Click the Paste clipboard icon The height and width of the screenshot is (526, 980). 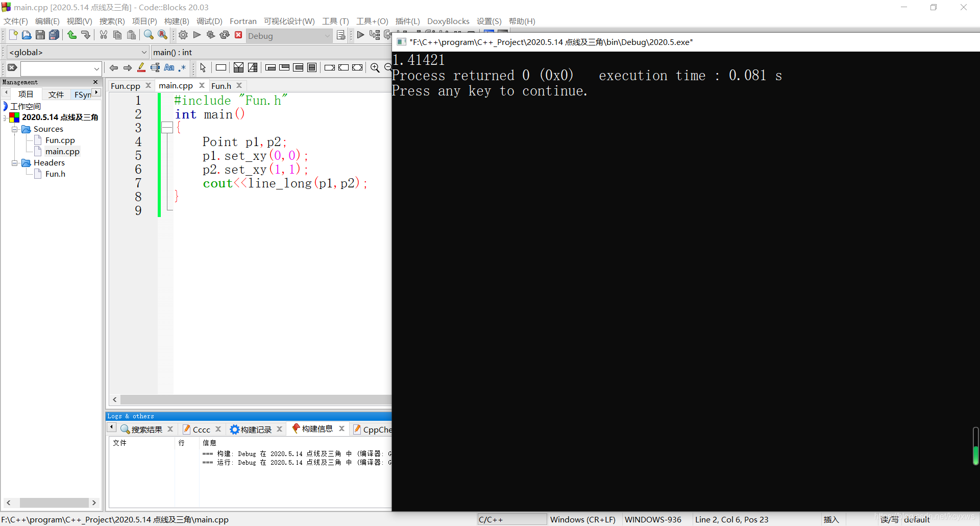[131, 35]
